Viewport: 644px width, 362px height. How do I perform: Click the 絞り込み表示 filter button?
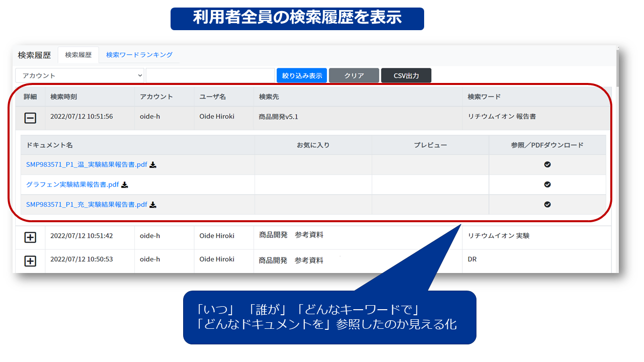coord(301,75)
